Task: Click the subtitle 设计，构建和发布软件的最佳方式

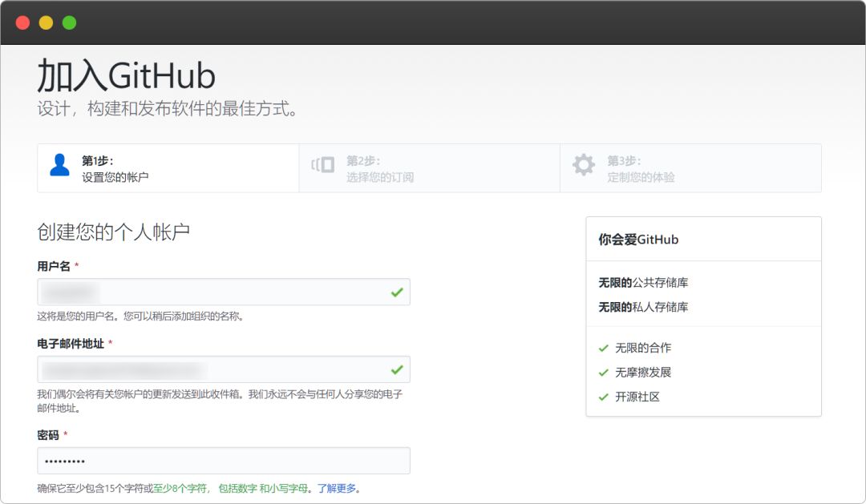Action: (168, 108)
